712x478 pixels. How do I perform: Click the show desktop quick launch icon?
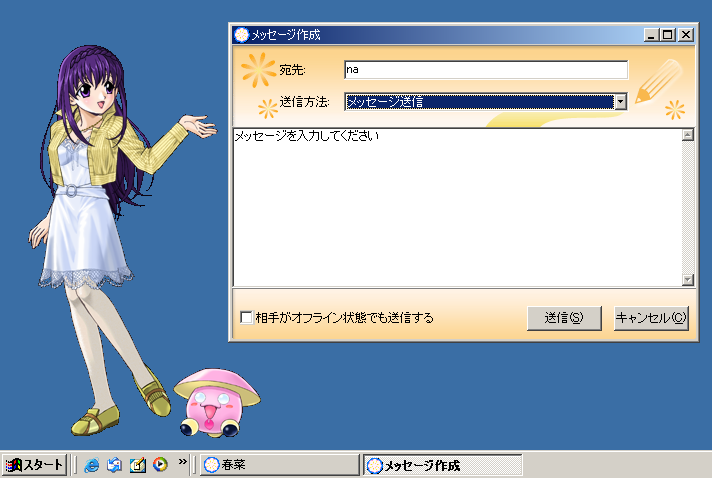tap(138, 465)
